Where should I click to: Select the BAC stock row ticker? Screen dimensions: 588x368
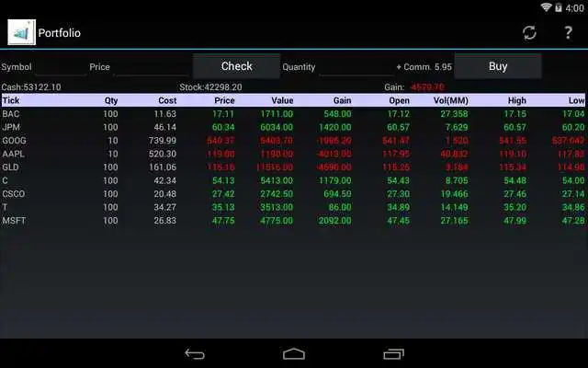11,114
